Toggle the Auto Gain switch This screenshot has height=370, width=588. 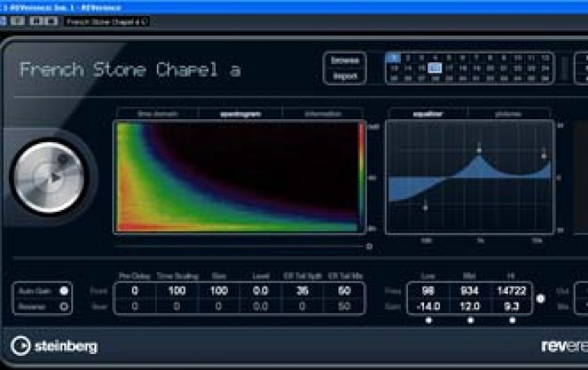click(x=64, y=291)
